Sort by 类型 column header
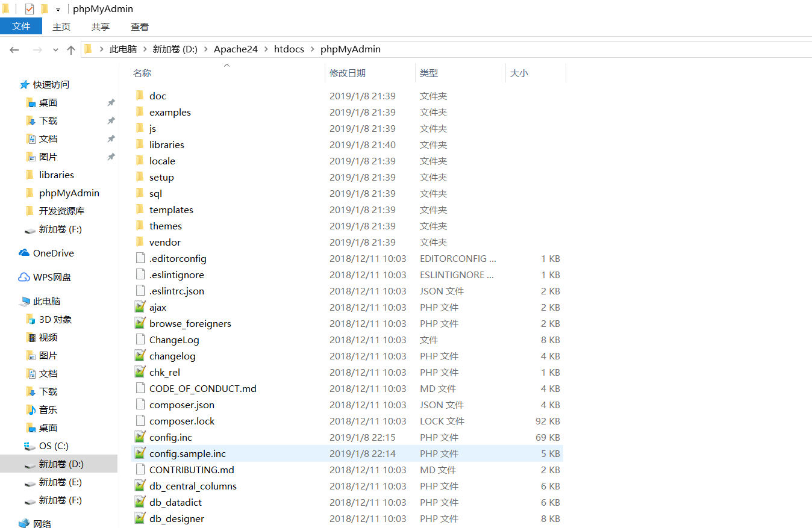The image size is (812, 528). (429, 73)
